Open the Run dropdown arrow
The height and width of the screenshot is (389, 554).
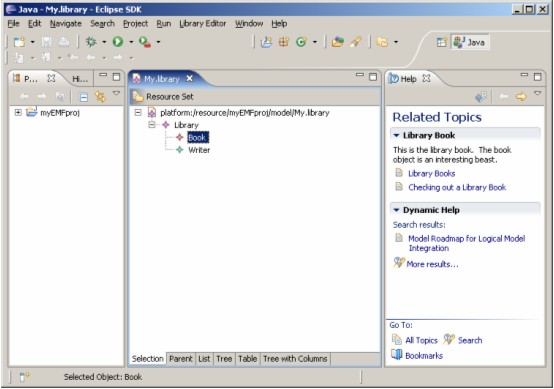coord(131,42)
